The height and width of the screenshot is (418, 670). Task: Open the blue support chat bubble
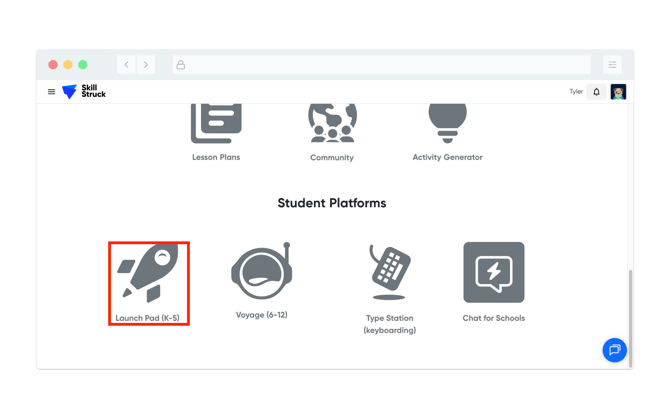[x=614, y=350]
